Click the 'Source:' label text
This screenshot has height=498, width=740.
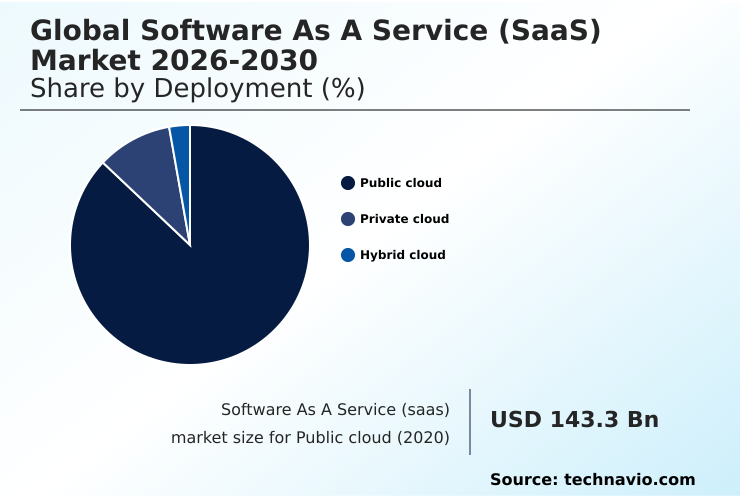(x=523, y=480)
